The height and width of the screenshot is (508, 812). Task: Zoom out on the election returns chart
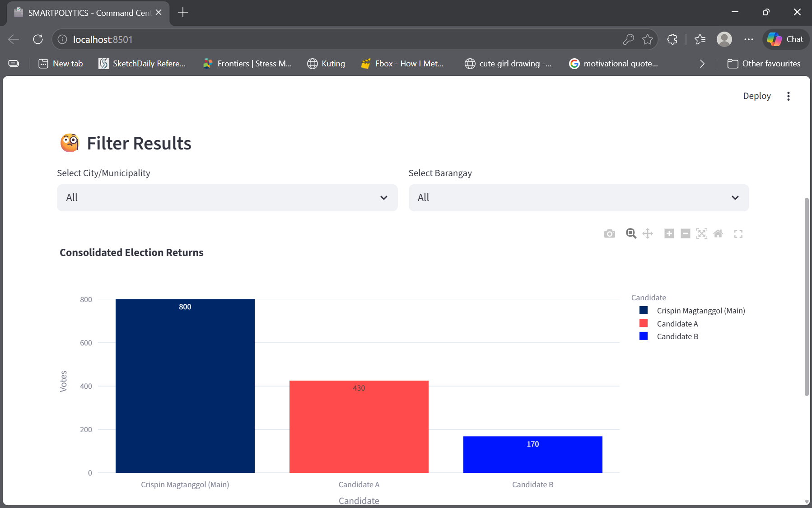(685, 233)
